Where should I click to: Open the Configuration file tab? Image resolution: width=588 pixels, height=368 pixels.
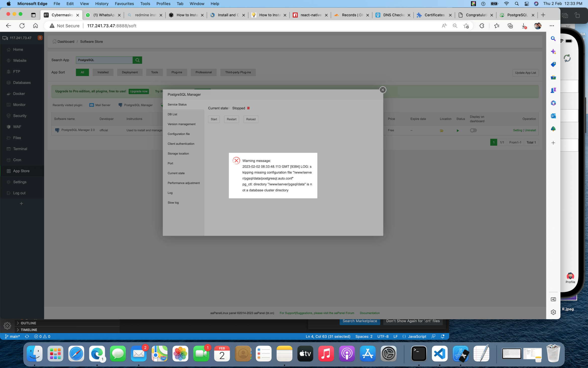(x=179, y=134)
